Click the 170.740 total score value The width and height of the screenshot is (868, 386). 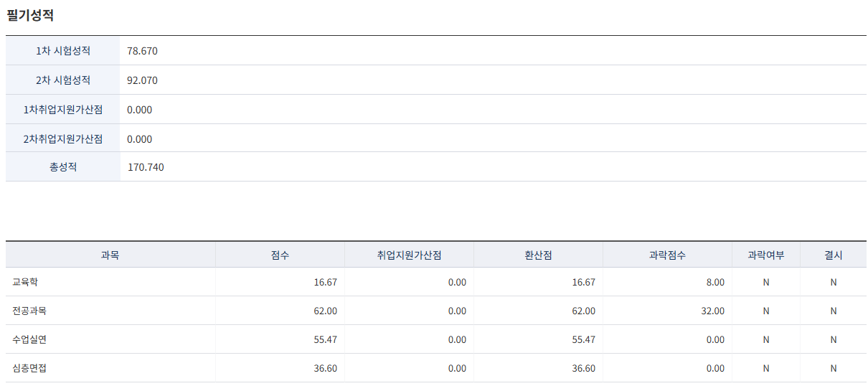[x=146, y=167]
